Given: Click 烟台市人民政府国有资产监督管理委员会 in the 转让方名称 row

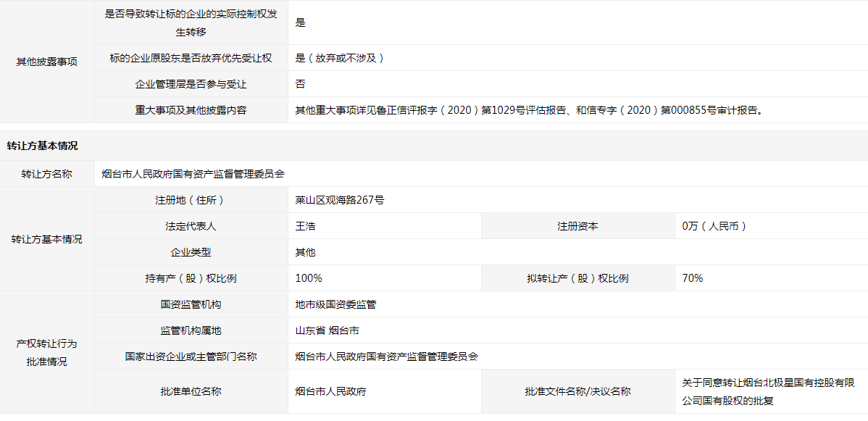Looking at the screenshot, I should click(193, 173).
